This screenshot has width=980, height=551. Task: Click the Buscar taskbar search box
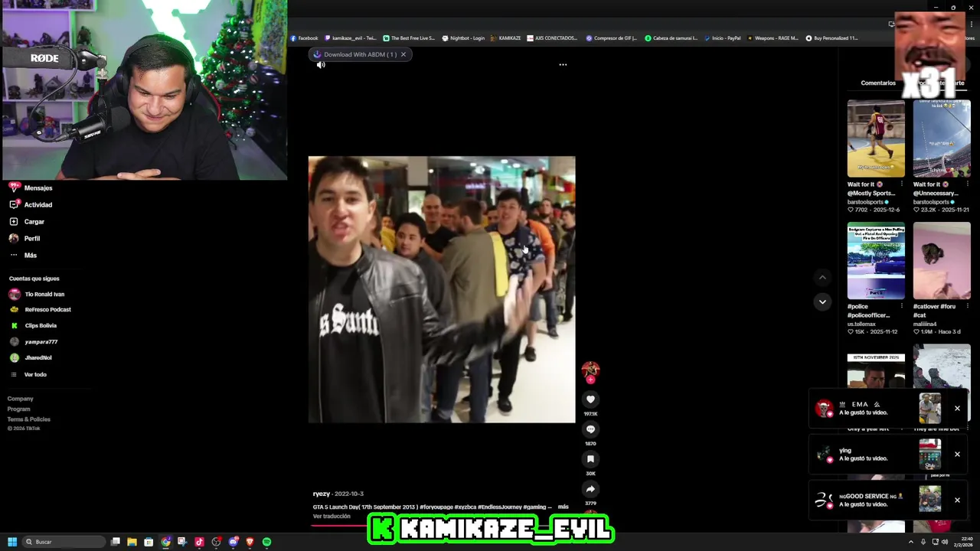pyautogui.click(x=64, y=542)
